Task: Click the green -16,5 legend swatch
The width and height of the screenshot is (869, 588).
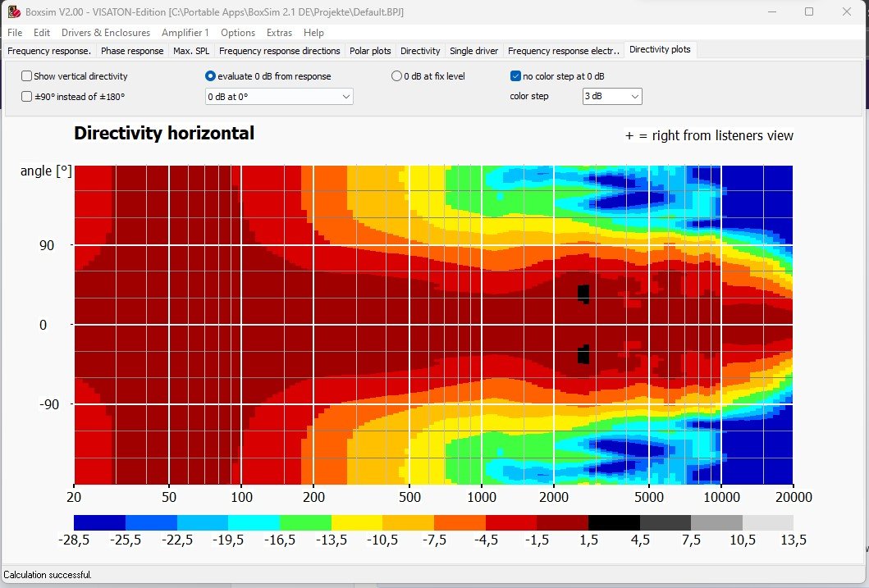Action: point(305,522)
